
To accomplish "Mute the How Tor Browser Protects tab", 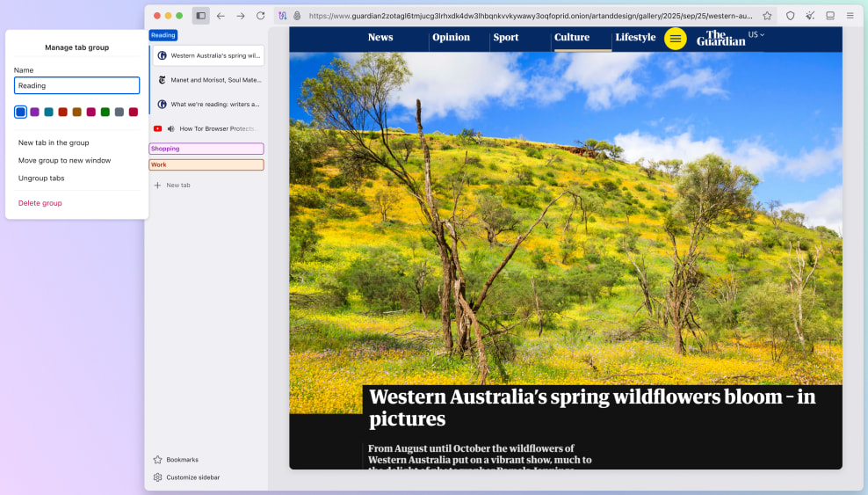I will click(x=170, y=128).
